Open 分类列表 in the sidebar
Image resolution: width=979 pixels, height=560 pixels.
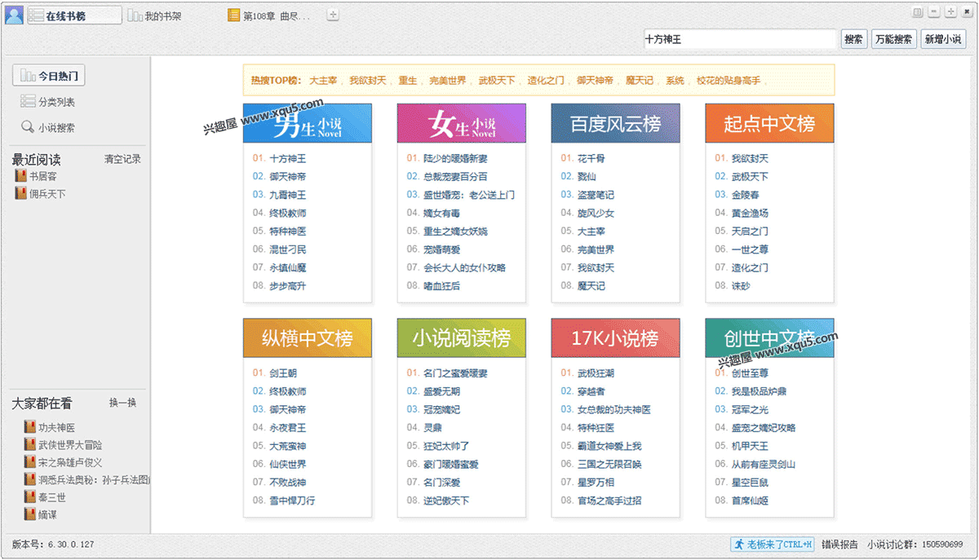[x=49, y=102]
